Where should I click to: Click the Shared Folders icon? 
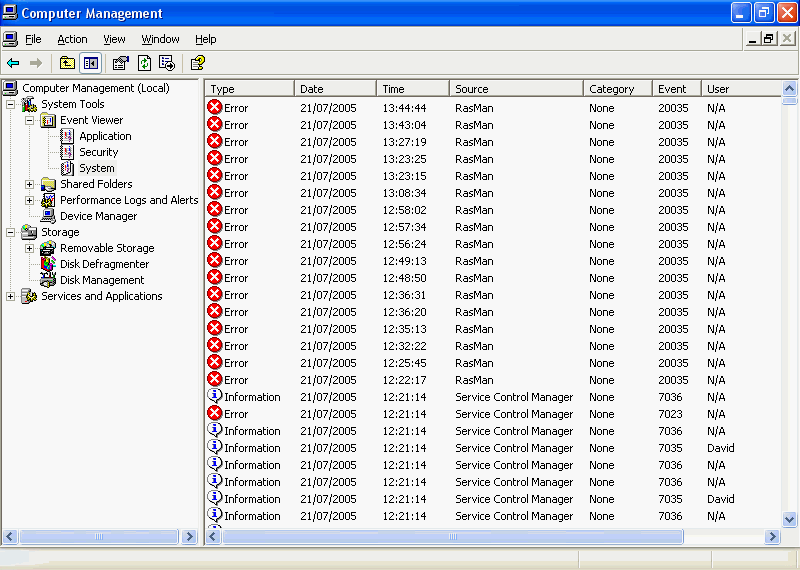coord(48,184)
